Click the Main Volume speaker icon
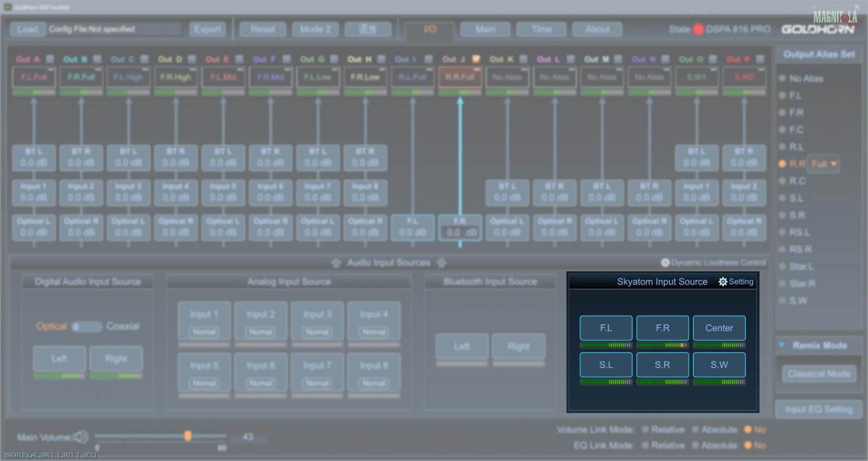 tap(81, 437)
